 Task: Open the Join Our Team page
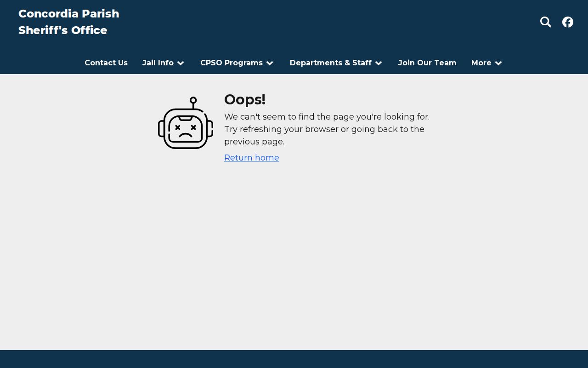click(x=427, y=63)
